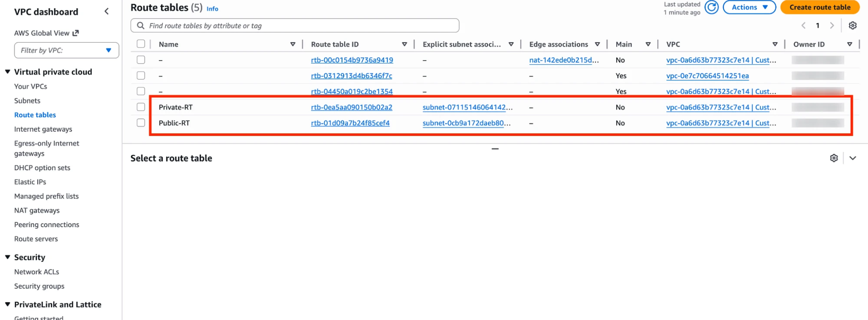
Task: Open route table rtb-0ea5aa090150b02a2
Action: point(352,107)
